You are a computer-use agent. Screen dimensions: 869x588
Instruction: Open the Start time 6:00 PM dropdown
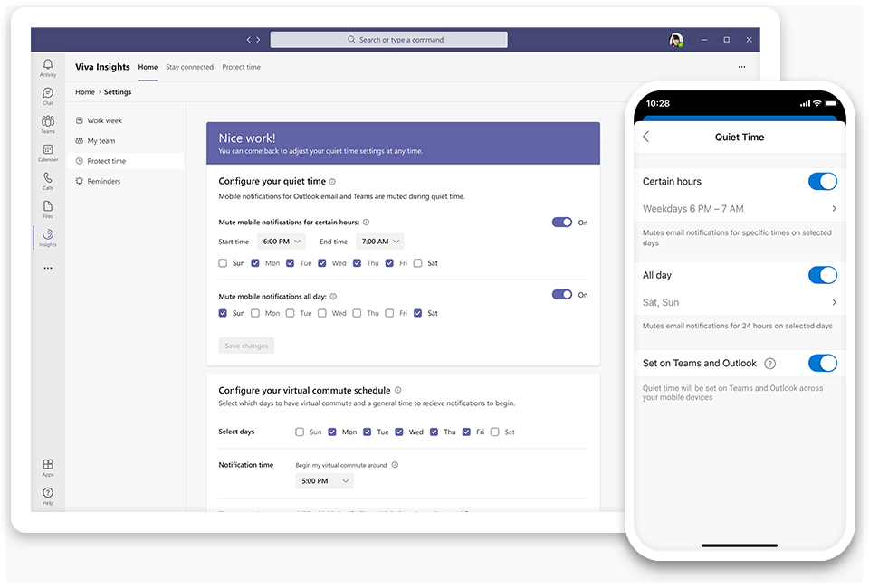(x=281, y=241)
